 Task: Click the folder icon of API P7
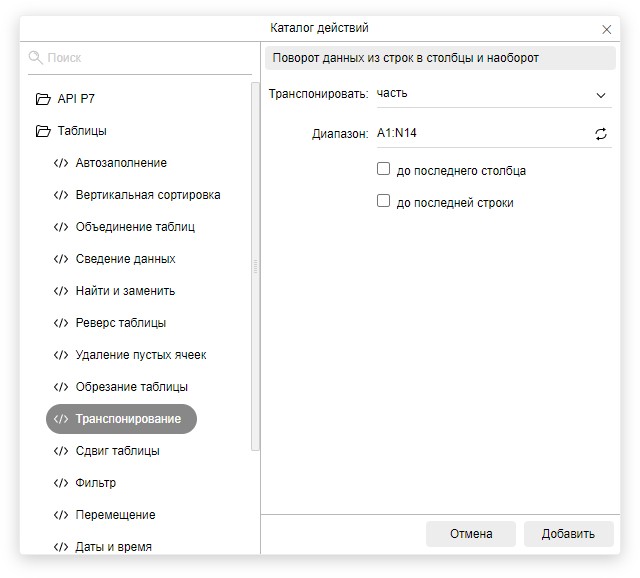click(x=42, y=99)
